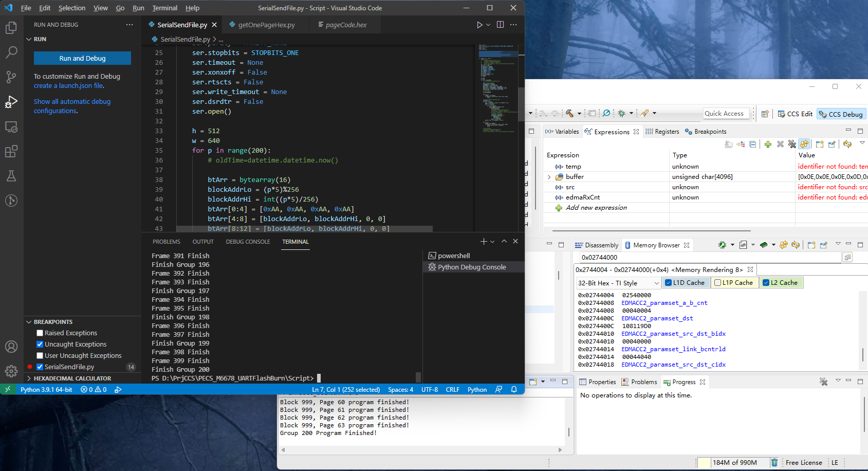Viewport: 868px width, 471px height.
Task: Open the Extensions view
Action: pos(11,151)
